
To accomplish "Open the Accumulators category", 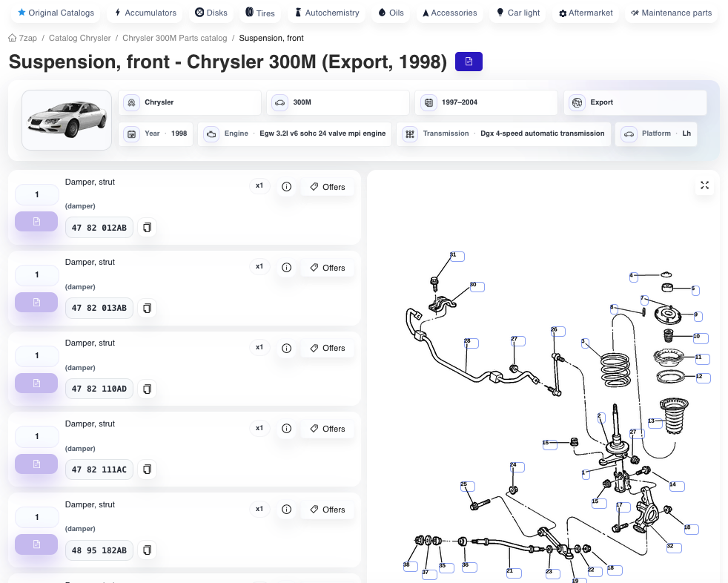I will click(x=146, y=13).
